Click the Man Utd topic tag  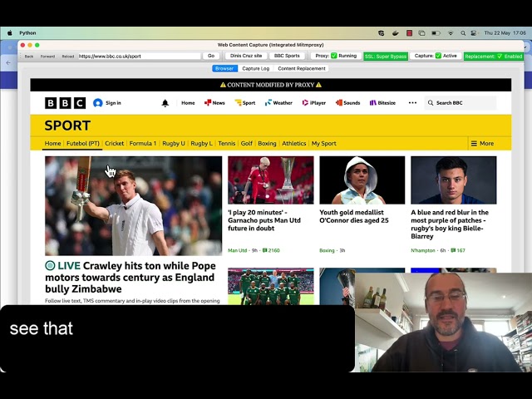coord(237,250)
